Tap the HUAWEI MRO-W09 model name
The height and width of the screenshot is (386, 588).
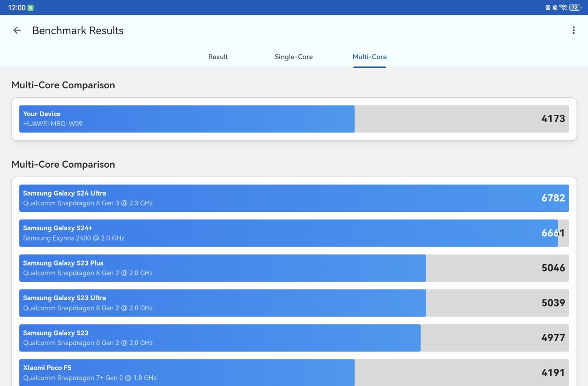[x=53, y=124]
